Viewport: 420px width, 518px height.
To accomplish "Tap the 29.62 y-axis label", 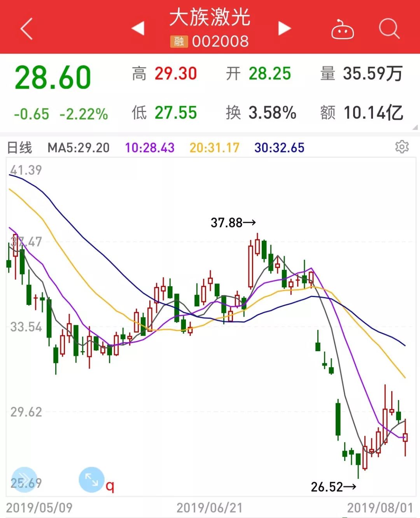I will coord(26,412).
